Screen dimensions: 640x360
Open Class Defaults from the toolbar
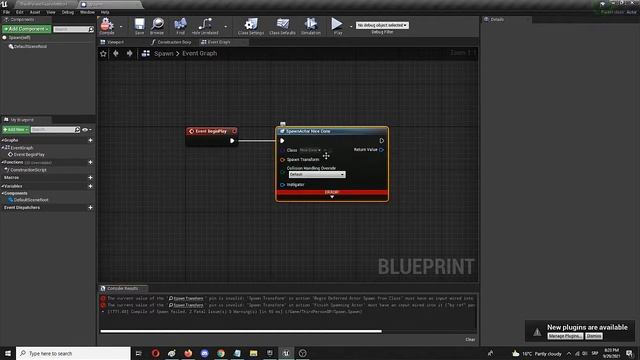(x=282, y=24)
